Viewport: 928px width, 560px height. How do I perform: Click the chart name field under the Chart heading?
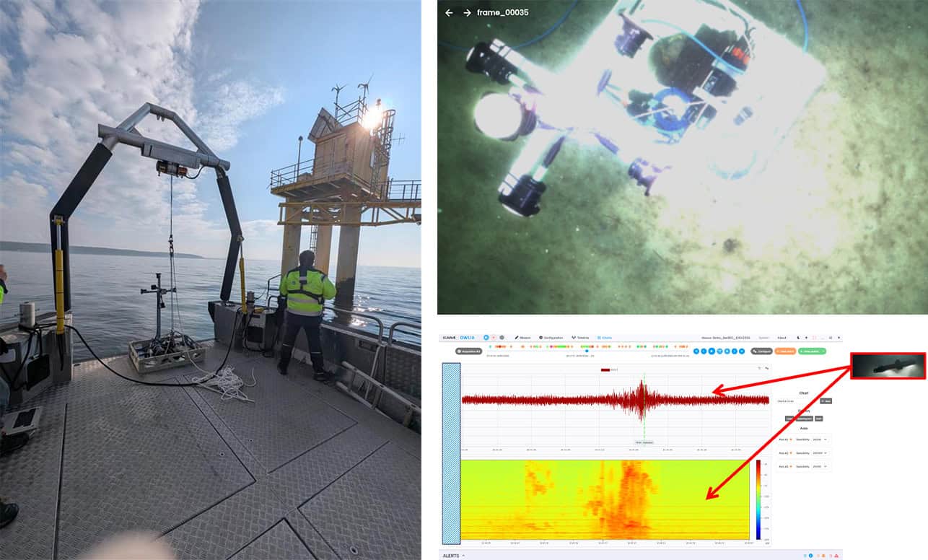point(797,401)
